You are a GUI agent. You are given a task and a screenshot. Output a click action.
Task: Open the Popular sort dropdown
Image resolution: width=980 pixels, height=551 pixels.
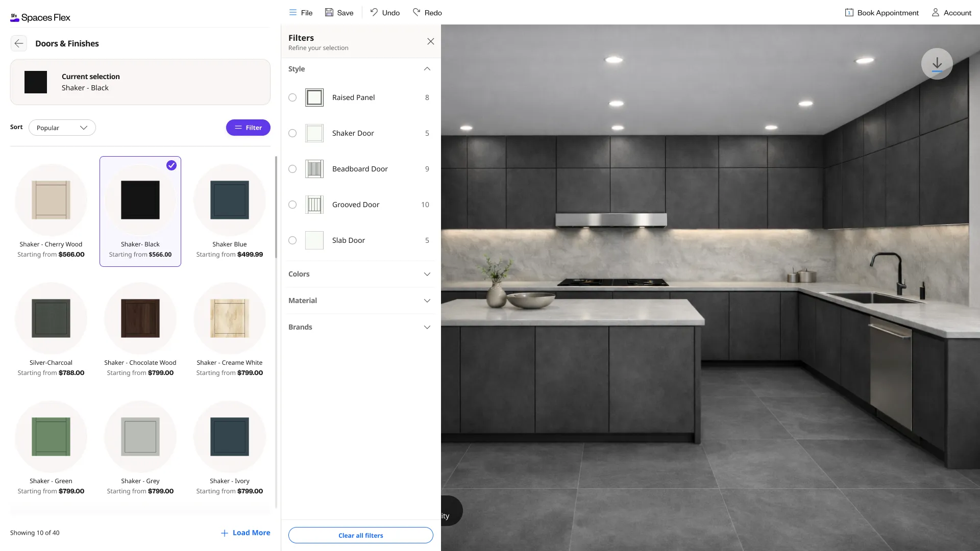[x=62, y=128]
